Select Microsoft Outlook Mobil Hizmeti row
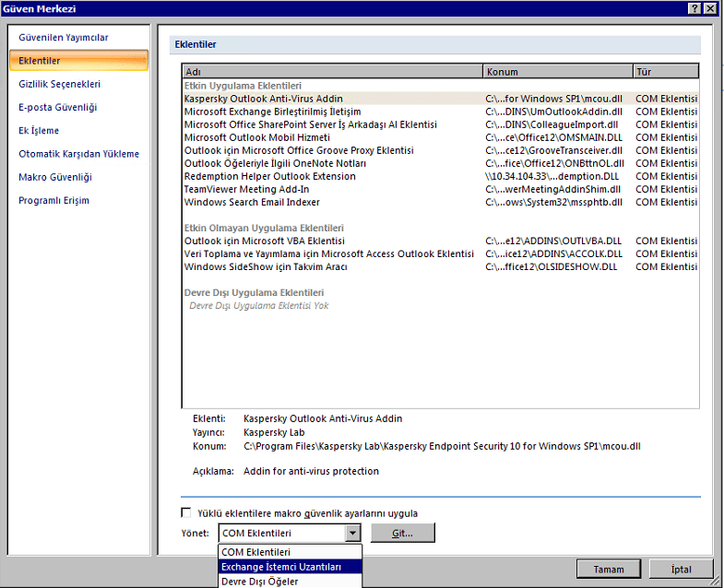 tap(441, 137)
